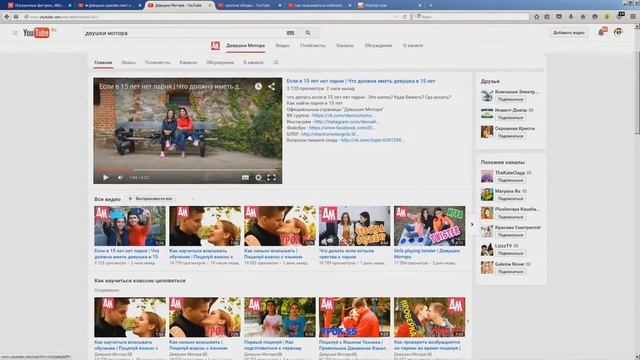Open the on-screen keyboard icon in the search box
The width and height of the screenshot is (640, 360).
[x=290, y=33]
